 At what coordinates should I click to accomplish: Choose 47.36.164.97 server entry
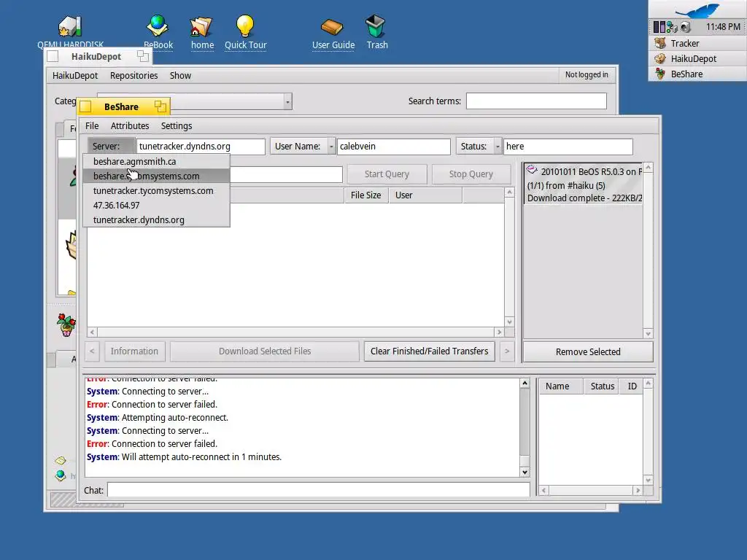(x=156, y=205)
